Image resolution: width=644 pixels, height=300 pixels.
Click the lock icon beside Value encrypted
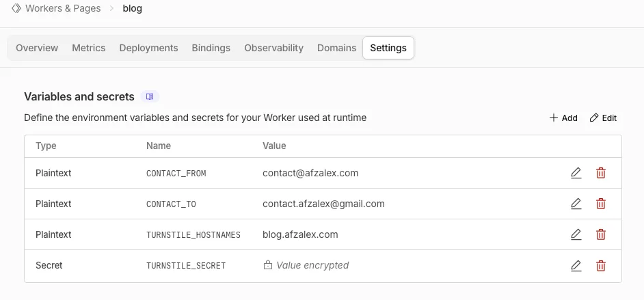pos(268,265)
